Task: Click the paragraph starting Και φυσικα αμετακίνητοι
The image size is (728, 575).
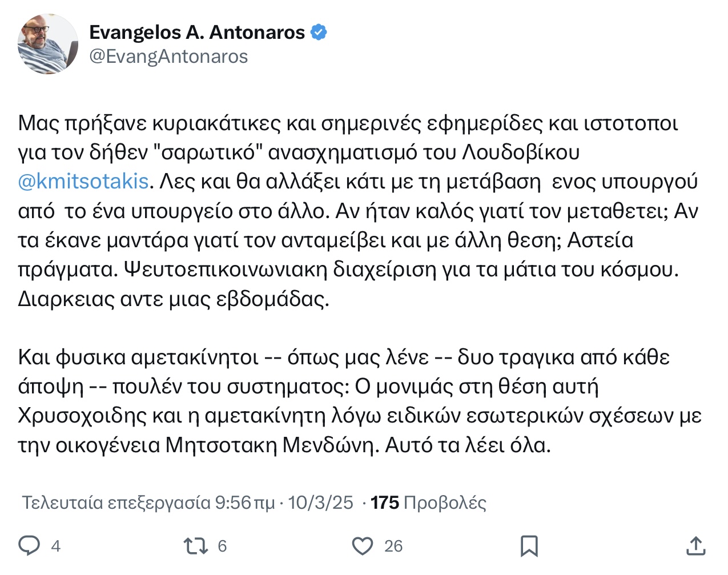Action: tap(360, 401)
